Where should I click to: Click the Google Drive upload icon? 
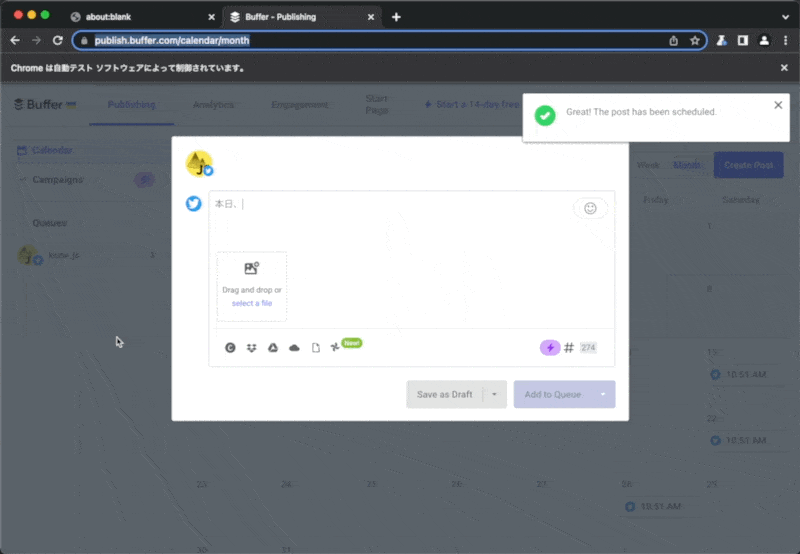pos(273,348)
